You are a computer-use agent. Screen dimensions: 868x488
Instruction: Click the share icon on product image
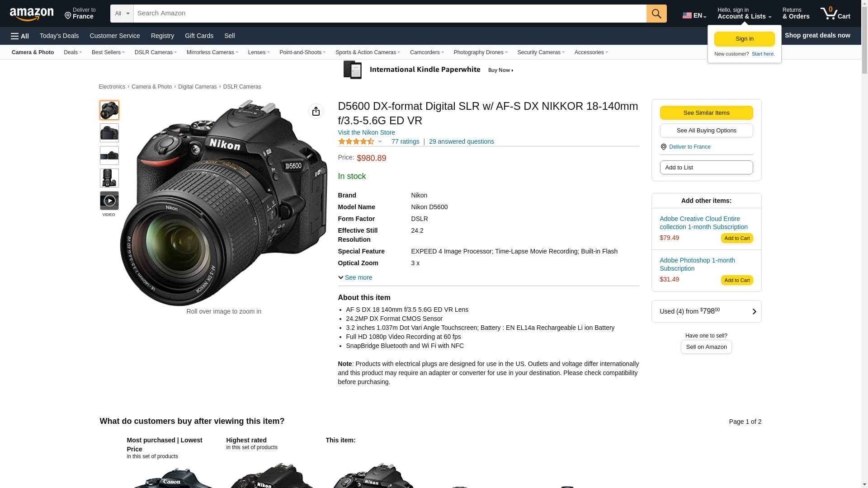click(x=316, y=111)
